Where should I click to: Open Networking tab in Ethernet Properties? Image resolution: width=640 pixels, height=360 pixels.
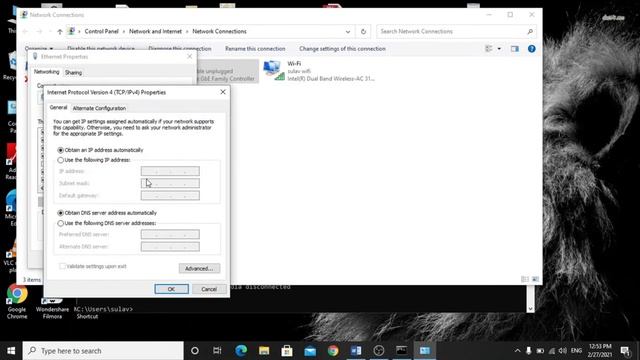tap(47, 72)
